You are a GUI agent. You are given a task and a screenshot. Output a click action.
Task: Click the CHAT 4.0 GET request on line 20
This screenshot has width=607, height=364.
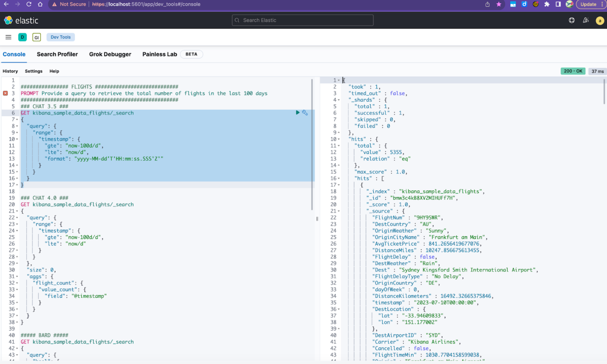click(77, 205)
